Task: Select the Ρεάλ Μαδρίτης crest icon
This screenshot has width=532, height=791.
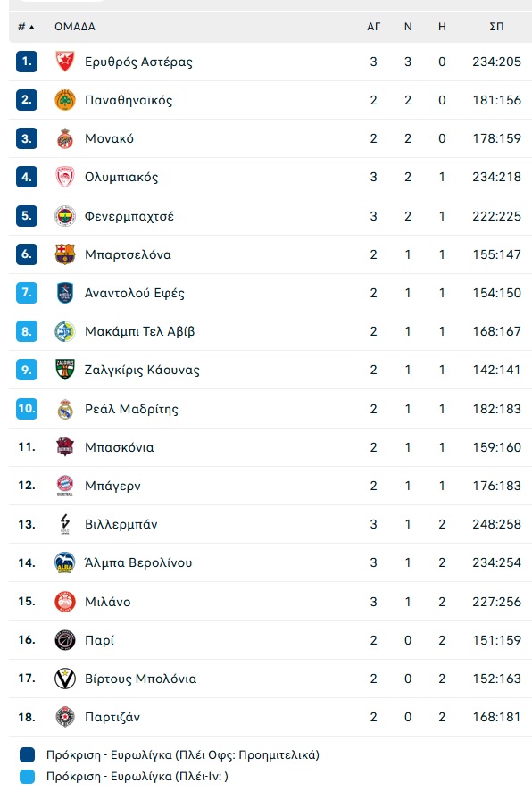Action: coord(65,409)
